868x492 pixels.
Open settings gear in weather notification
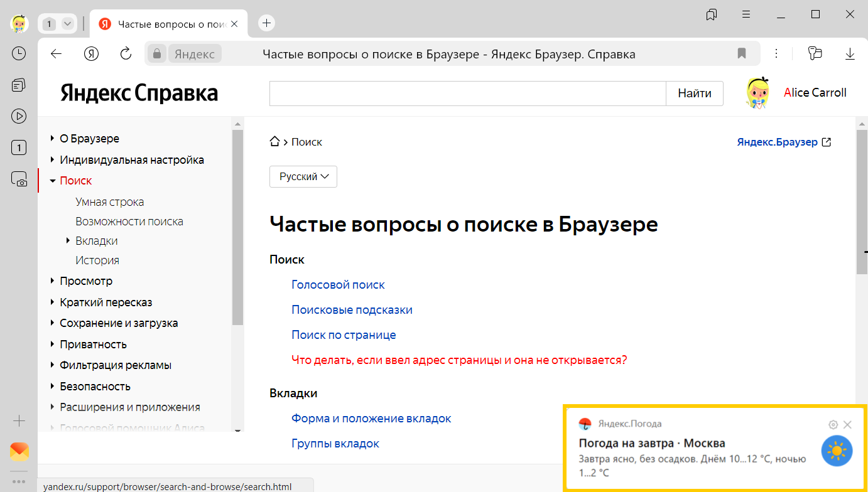[833, 425]
